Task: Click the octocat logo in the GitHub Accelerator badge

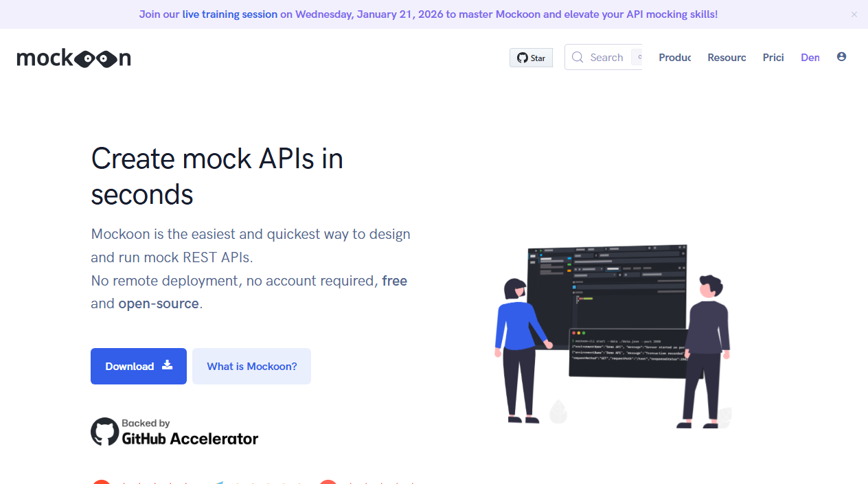Action: coord(104,431)
